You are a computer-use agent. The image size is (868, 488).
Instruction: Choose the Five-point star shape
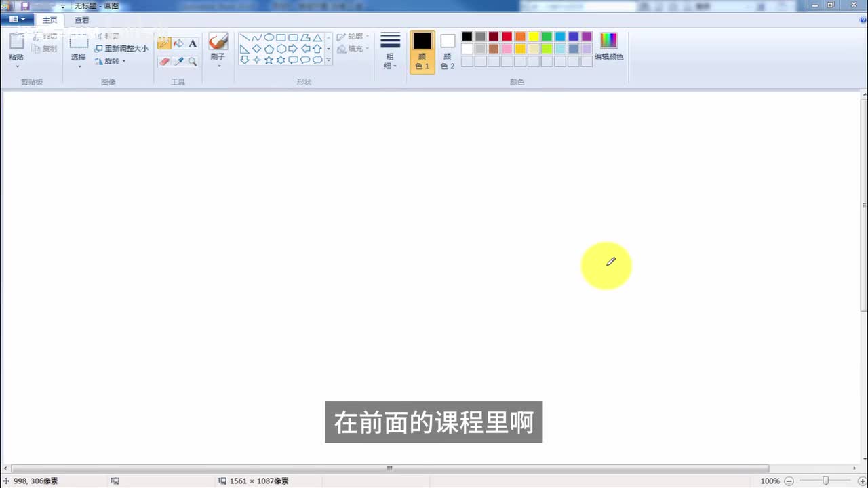(x=269, y=60)
